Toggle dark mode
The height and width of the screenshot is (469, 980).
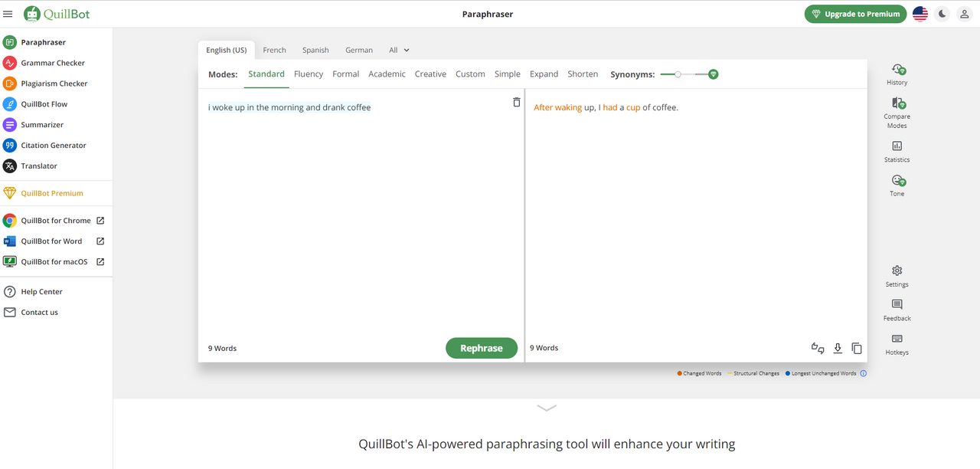pyautogui.click(x=942, y=14)
